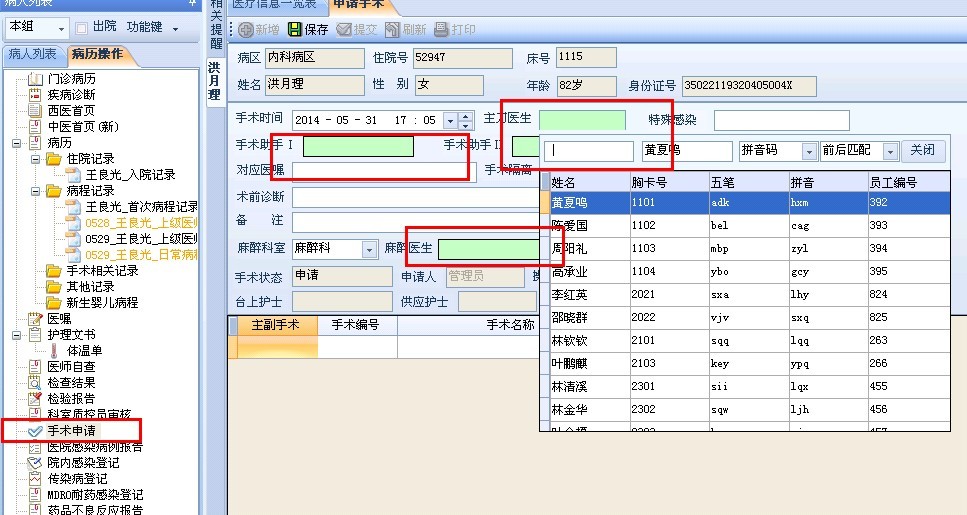Collapse the 护理文书 tree node
The image size is (967, 515).
click(x=17, y=335)
